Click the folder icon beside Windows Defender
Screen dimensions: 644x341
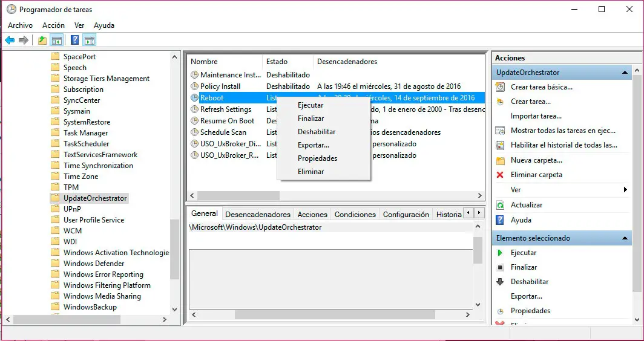pos(55,263)
